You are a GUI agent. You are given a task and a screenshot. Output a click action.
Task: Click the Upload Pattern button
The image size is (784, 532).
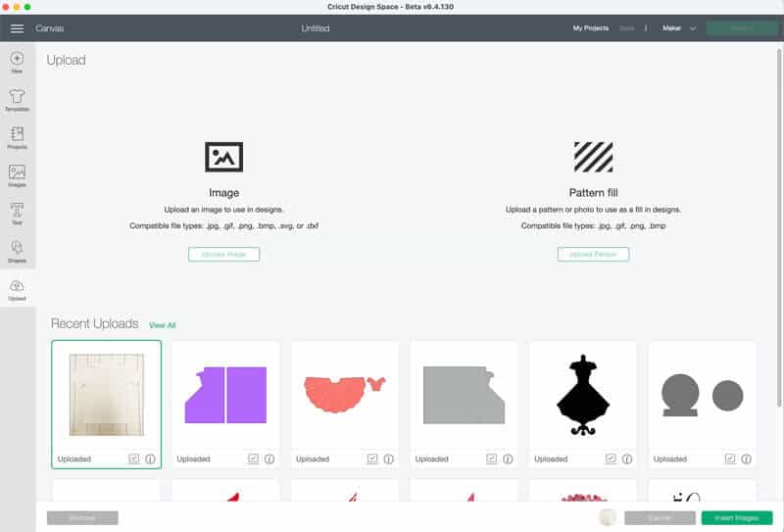[593, 254]
